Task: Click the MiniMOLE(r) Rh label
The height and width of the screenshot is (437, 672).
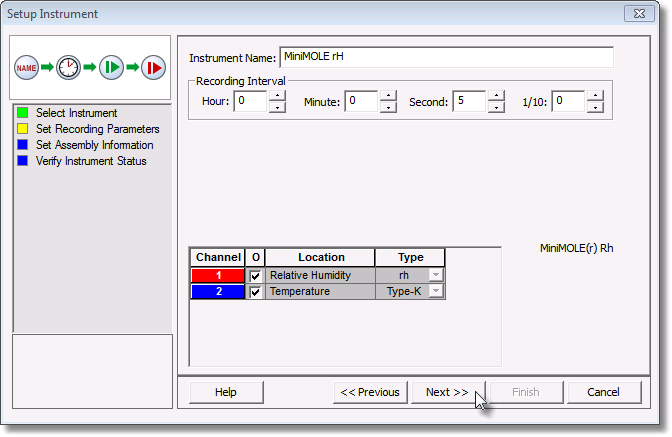Action: point(576,248)
